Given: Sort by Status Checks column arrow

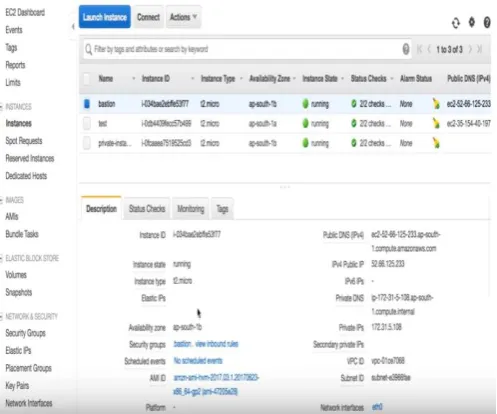Looking at the screenshot, I should (392, 79).
